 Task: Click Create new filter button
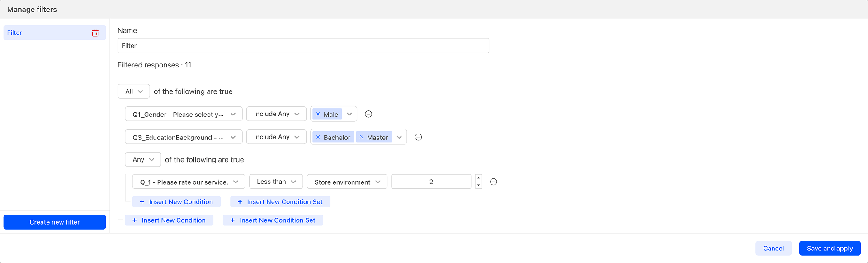tap(55, 222)
